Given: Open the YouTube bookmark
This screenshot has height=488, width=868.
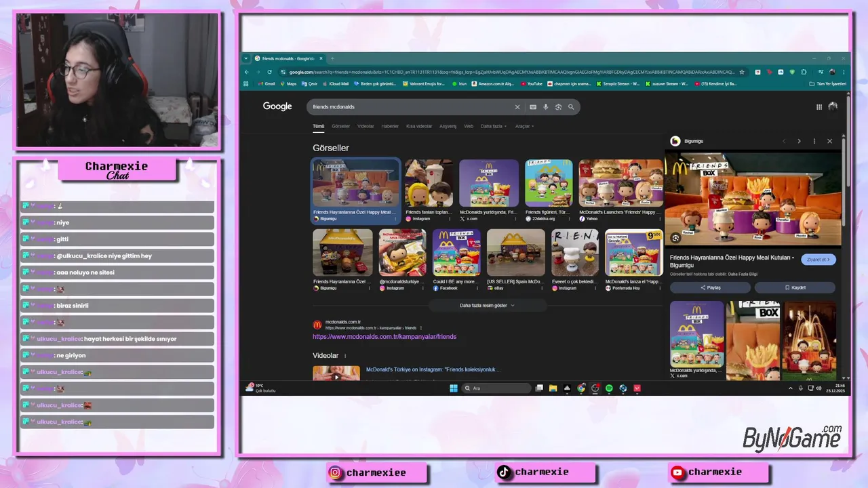Looking at the screenshot, I should [532, 84].
